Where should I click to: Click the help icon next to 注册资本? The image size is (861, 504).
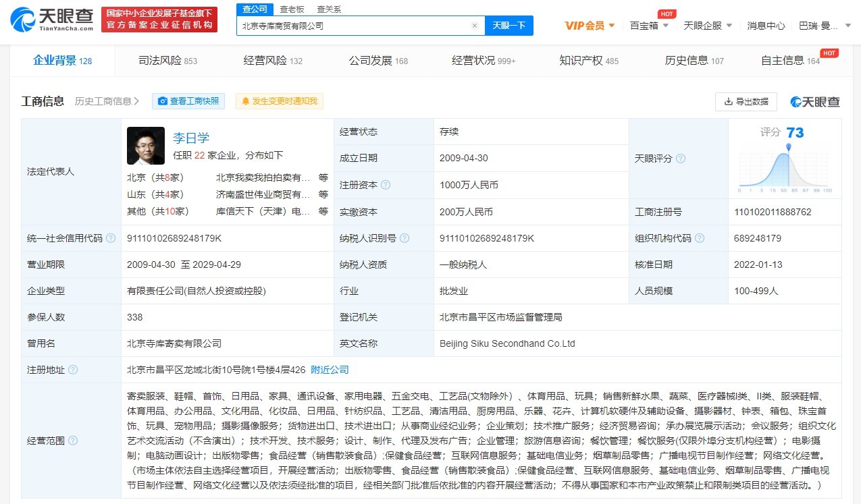[386, 185]
